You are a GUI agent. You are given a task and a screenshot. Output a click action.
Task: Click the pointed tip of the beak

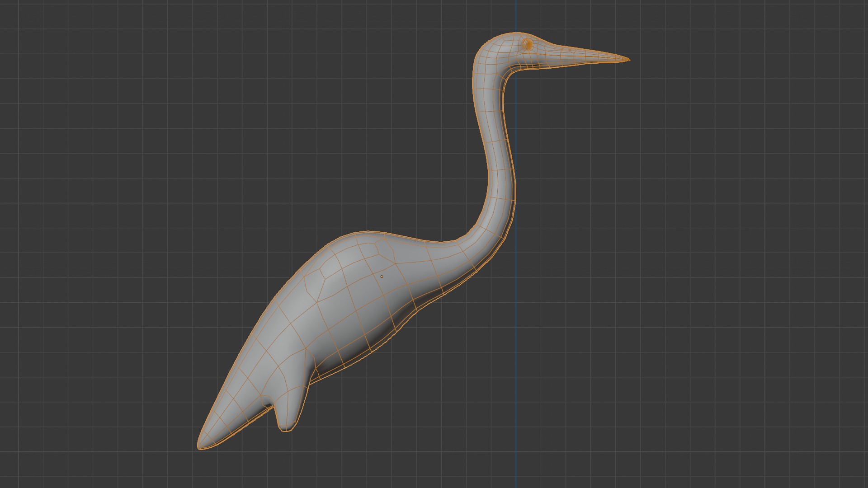click(x=628, y=59)
